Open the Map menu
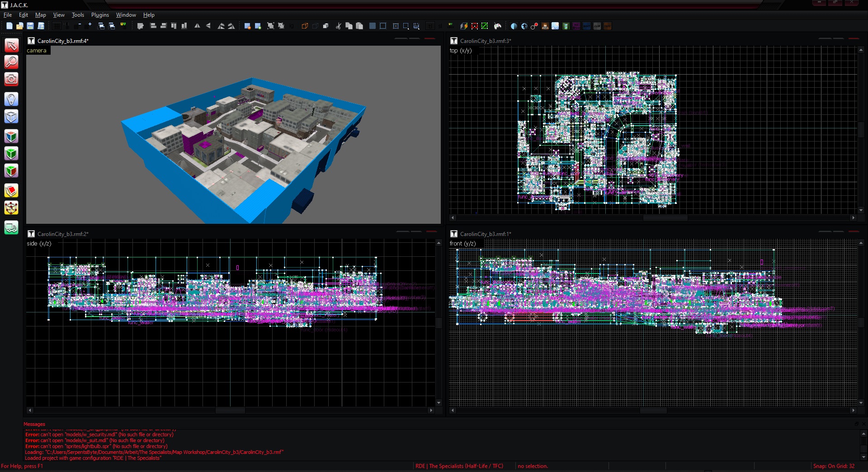868x472 pixels. [x=41, y=15]
